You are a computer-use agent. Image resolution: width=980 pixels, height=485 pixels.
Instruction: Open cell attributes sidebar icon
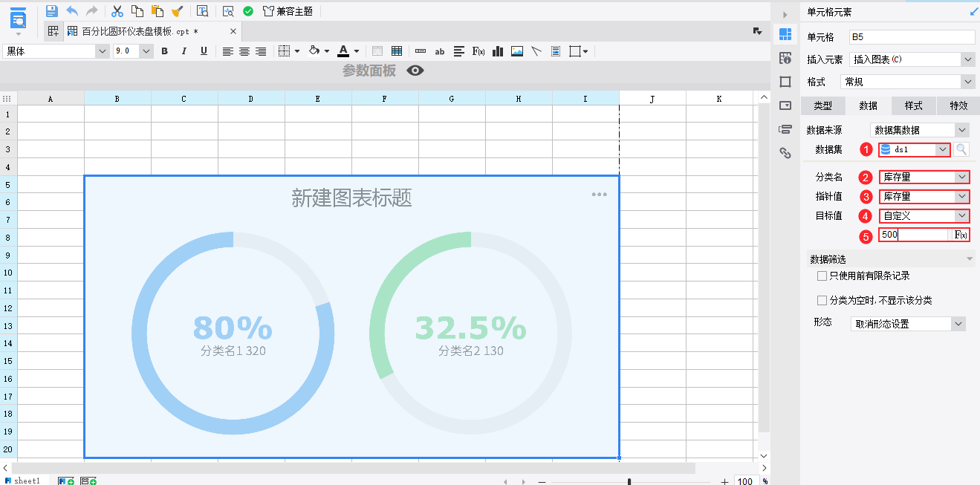(x=785, y=59)
